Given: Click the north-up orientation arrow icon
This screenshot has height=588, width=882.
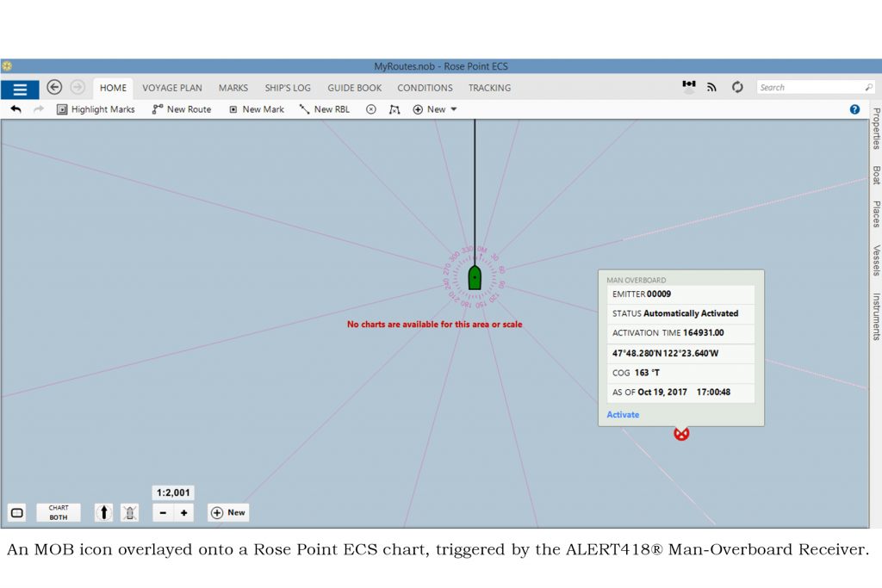Looking at the screenshot, I should click(x=103, y=511).
